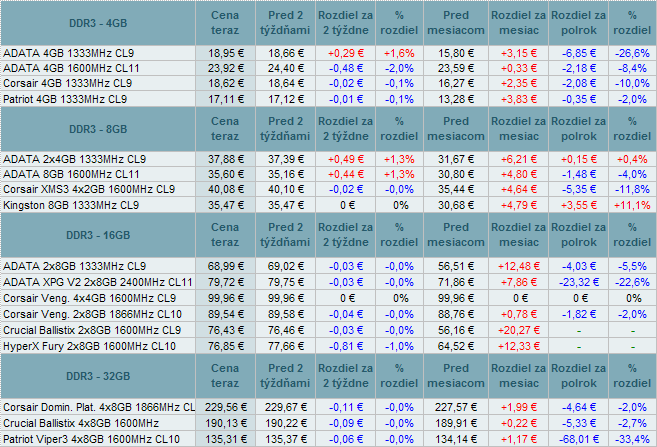Screen dimensions: 657x447
Task: Click the 56,16 € month-ago price
Action: tap(456, 330)
